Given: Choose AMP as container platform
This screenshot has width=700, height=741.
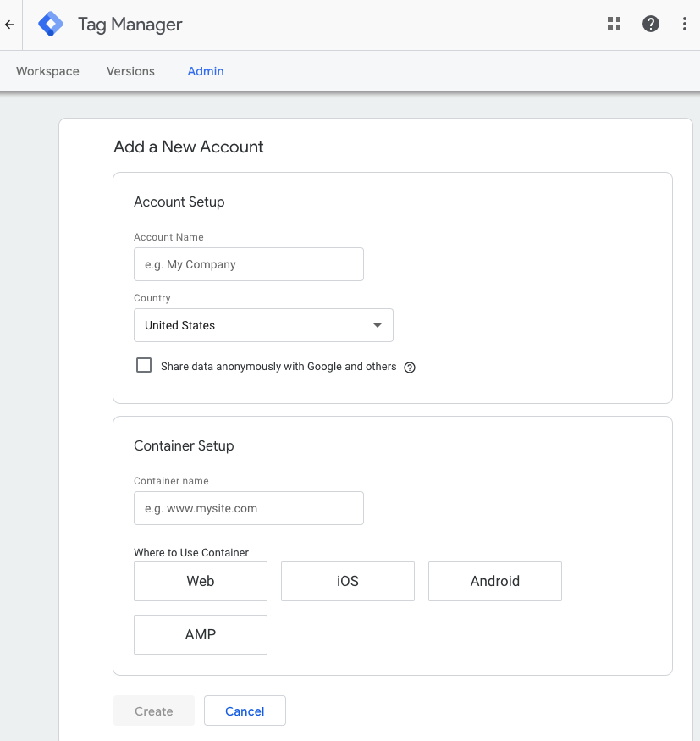Looking at the screenshot, I should pos(201,634).
